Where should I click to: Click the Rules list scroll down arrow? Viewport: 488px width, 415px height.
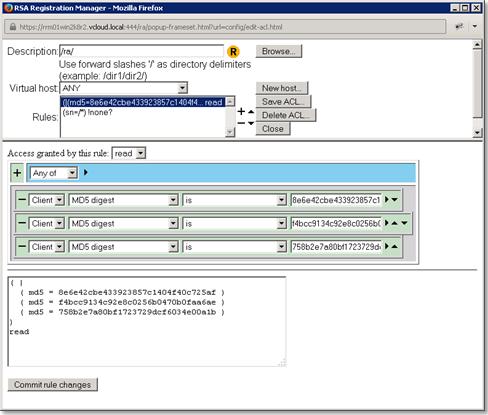pos(230,133)
